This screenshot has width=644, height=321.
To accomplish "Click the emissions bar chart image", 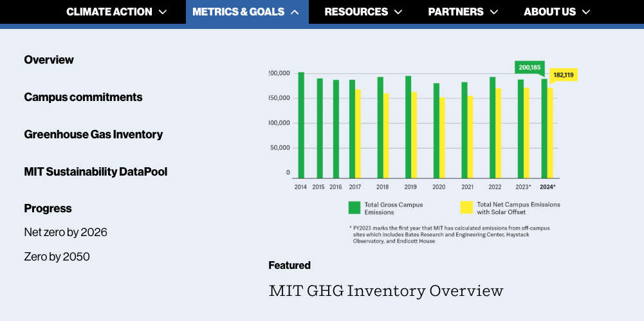I will pos(423,152).
